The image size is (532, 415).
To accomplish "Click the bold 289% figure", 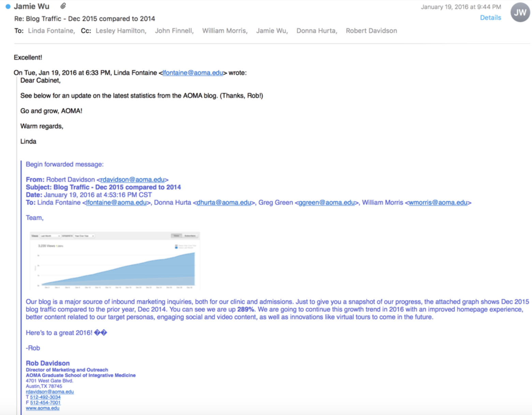I will (x=246, y=309).
